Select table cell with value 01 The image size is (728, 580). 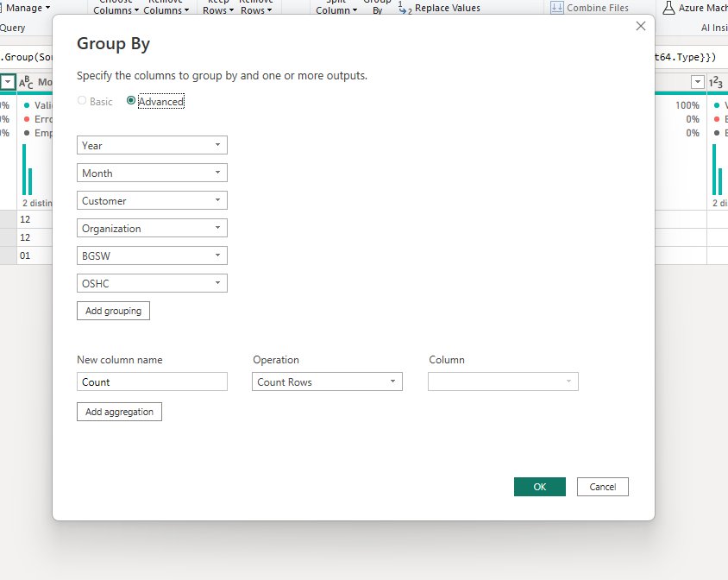tap(35, 255)
